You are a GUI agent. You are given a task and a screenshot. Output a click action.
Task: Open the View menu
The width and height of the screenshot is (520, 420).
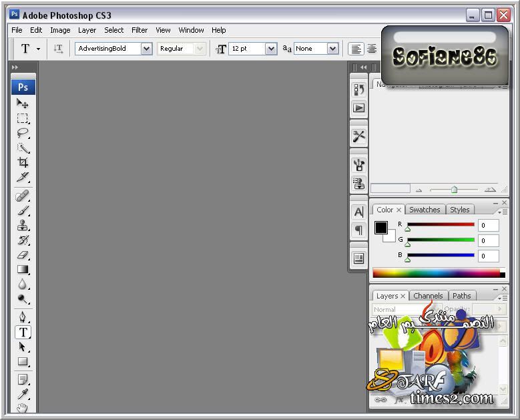point(163,30)
